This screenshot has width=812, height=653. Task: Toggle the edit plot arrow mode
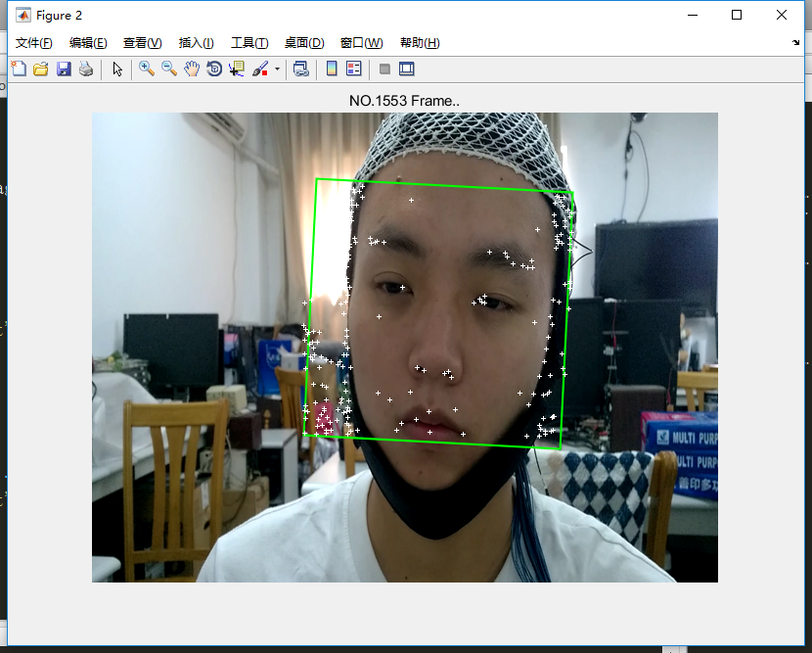coord(117,69)
